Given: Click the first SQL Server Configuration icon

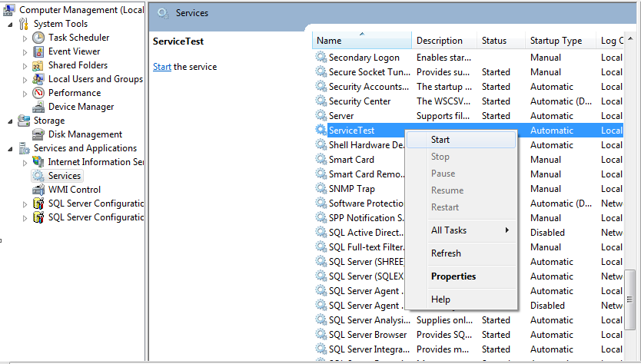Looking at the screenshot, I should click(38, 204).
